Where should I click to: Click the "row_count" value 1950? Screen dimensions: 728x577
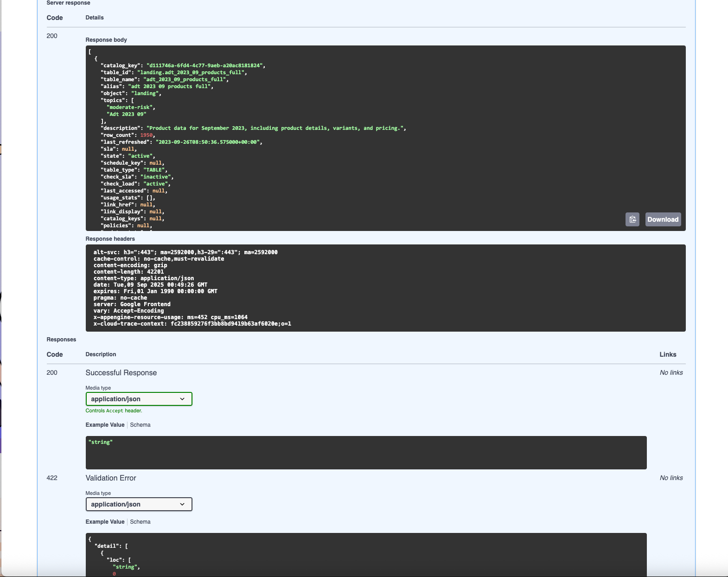click(147, 135)
